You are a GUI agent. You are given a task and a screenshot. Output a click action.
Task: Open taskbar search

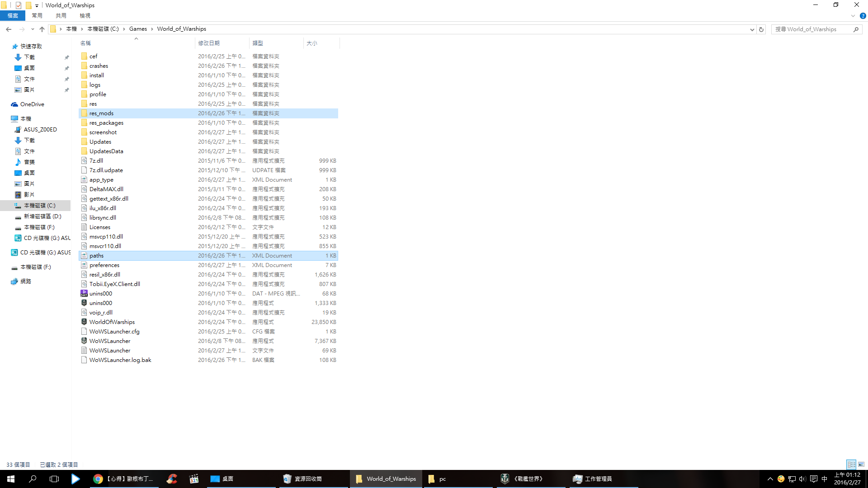point(33,479)
